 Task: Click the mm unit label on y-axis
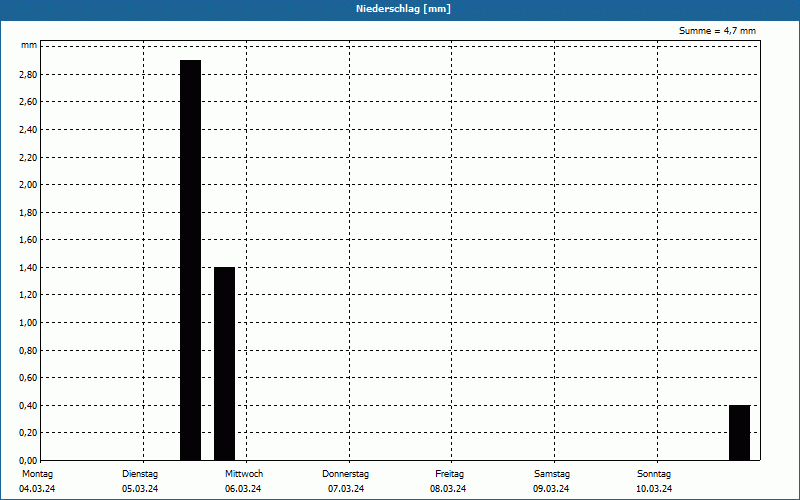[x=29, y=45]
